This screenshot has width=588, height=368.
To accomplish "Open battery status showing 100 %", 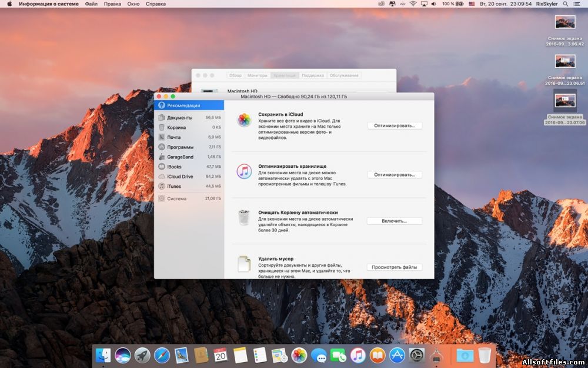I will click(x=453, y=4).
